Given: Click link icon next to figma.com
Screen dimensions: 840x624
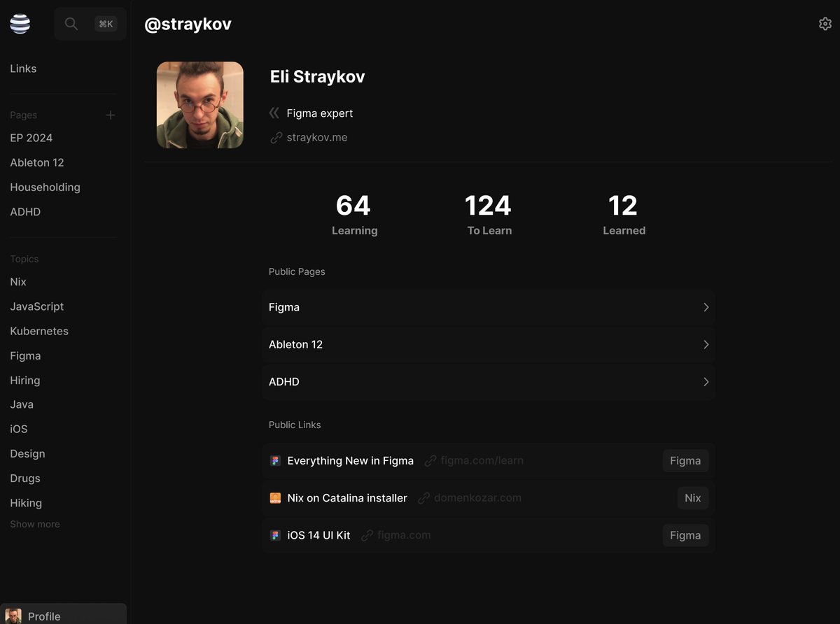Looking at the screenshot, I should pos(367,535).
